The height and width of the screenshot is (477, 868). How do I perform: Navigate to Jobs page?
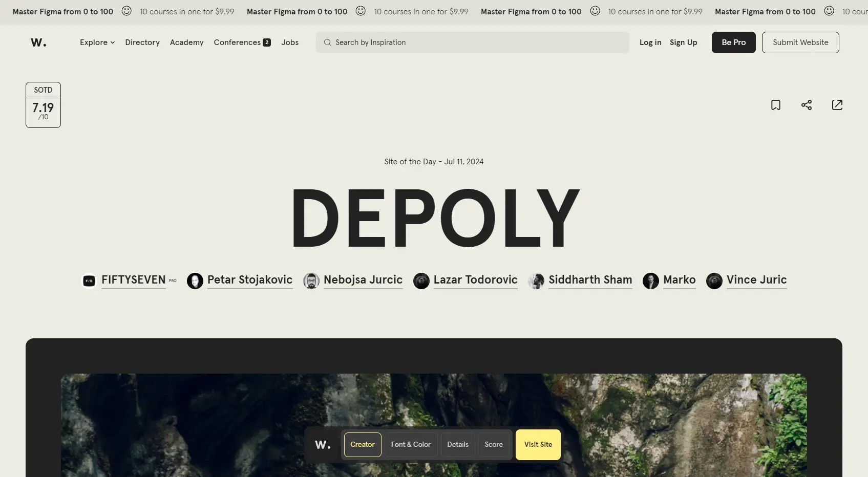click(x=290, y=42)
